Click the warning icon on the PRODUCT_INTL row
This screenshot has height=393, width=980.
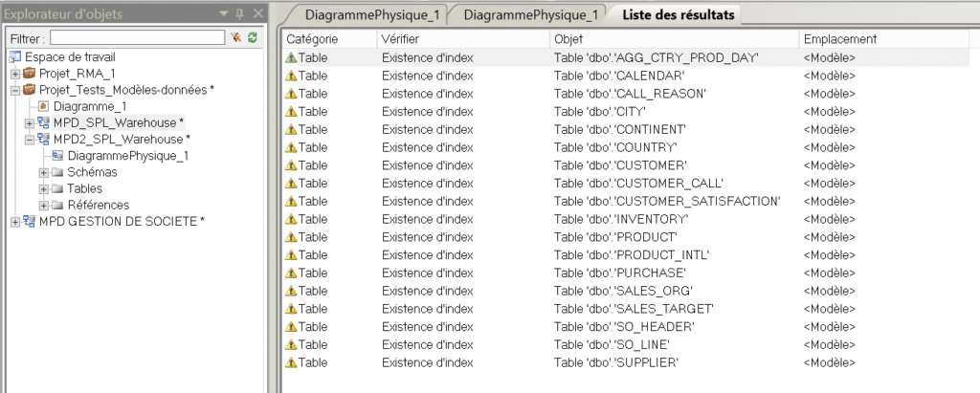pyautogui.click(x=291, y=255)
